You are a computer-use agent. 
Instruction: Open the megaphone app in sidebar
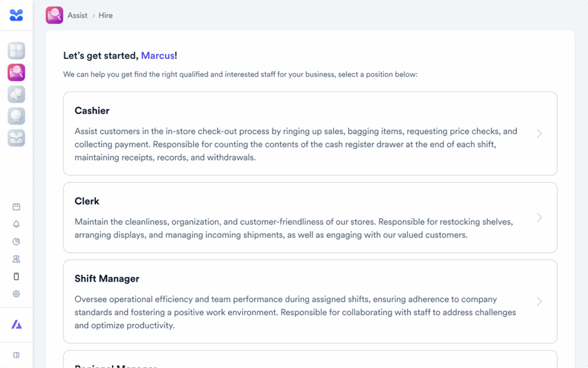(16, 94)
